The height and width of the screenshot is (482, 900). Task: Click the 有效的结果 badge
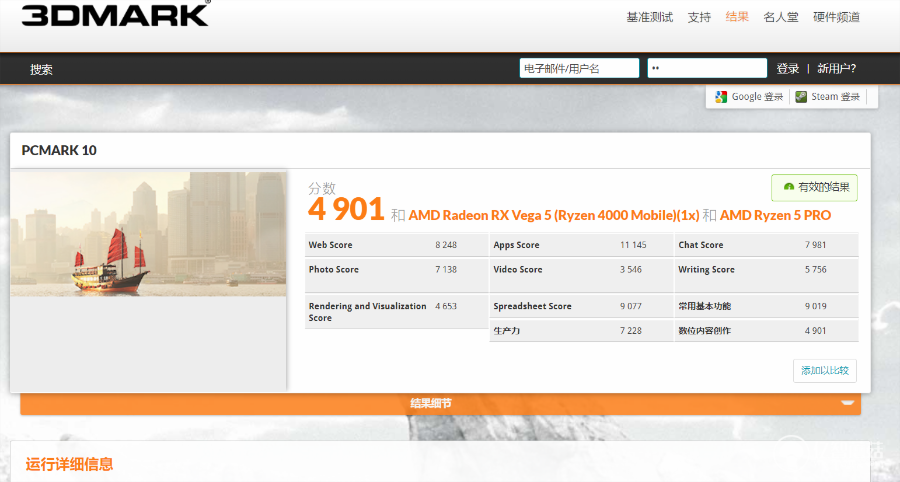pos(814,188)
